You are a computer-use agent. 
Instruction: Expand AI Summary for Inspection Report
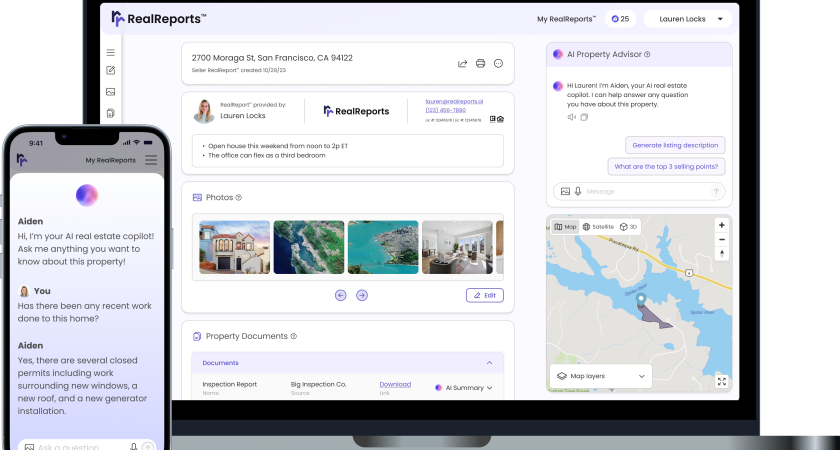click(463, 388)
